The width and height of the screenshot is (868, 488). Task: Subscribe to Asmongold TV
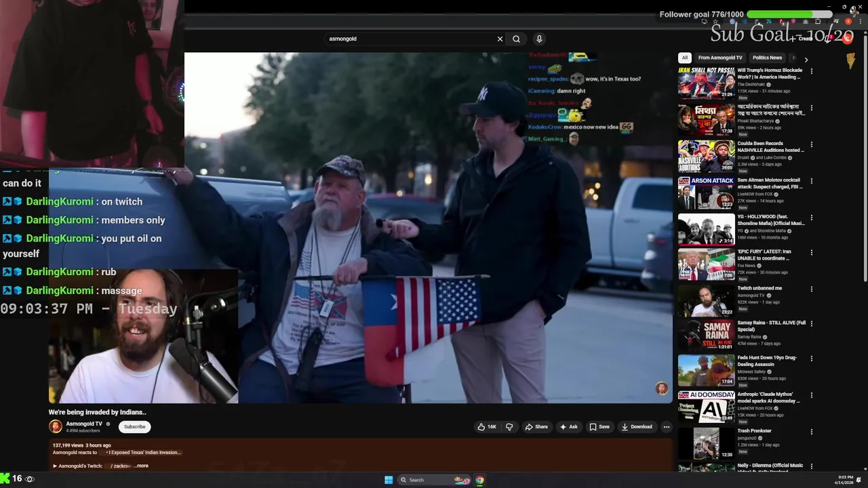134,426
